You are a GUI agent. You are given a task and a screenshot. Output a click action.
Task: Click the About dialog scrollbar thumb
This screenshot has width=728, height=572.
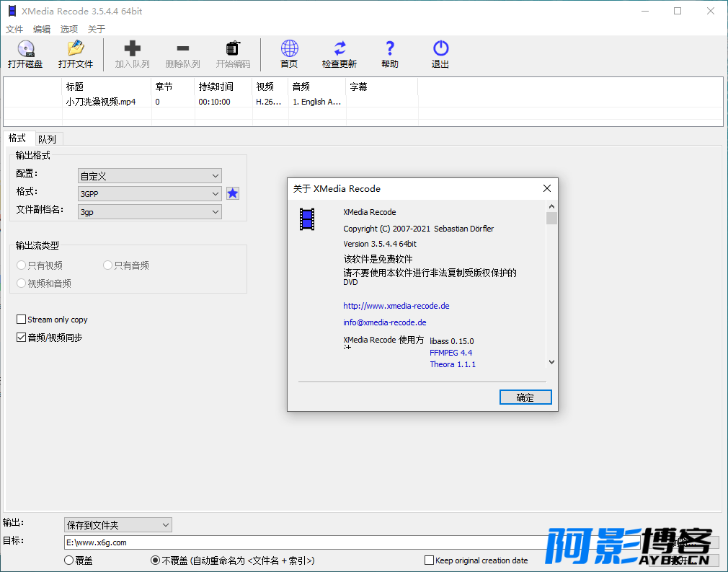(x=551, y=218)
